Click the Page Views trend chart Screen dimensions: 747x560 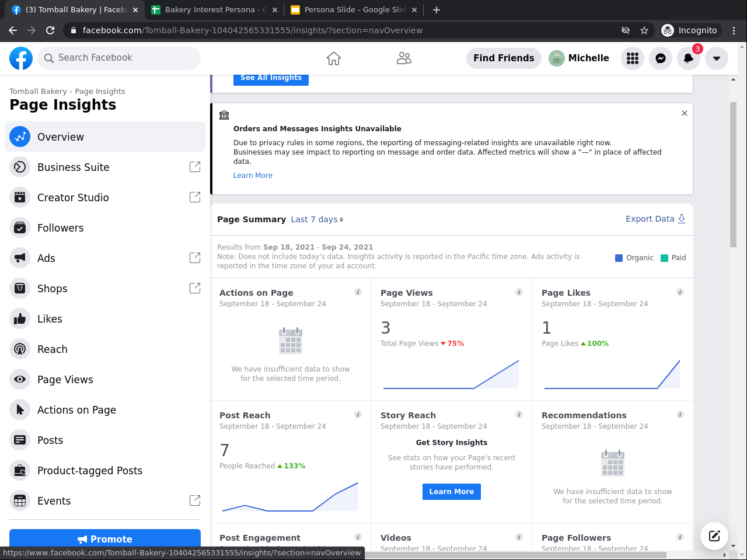click(451, 374)
